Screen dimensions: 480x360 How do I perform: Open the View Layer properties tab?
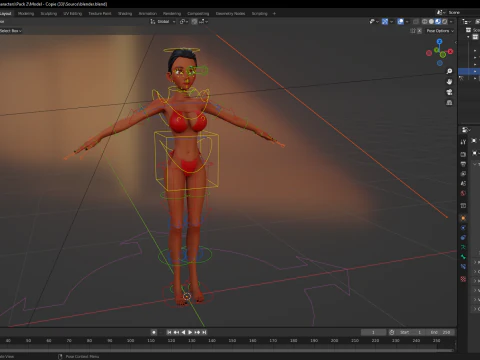[x=463, y=174]
